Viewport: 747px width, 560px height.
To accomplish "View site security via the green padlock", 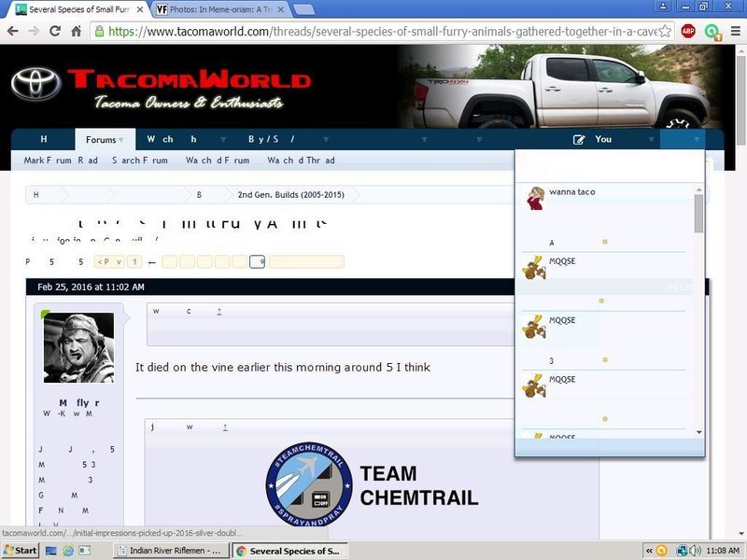I will click(x=99, y=32).
